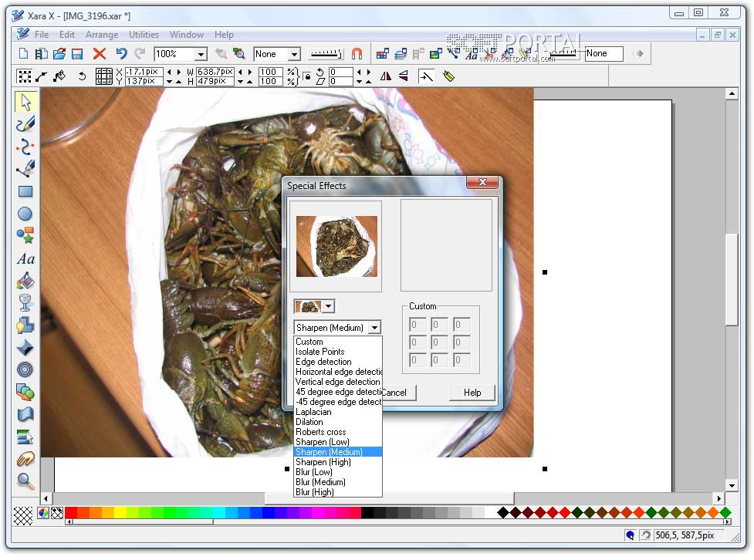
Task: Click the Help button in Special Effects
Action: point(472,393)
